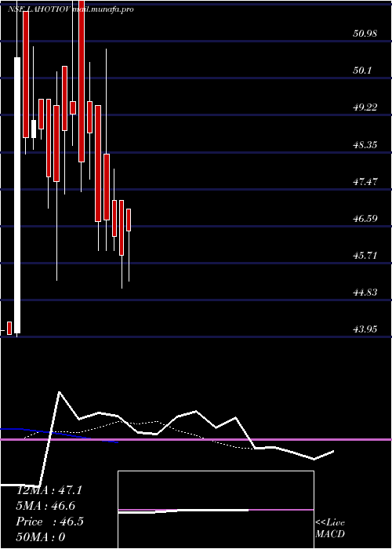The height and width of the screenshot is (549, 392).
Task: Click the 49.22 price axis label
Action: 365,107
